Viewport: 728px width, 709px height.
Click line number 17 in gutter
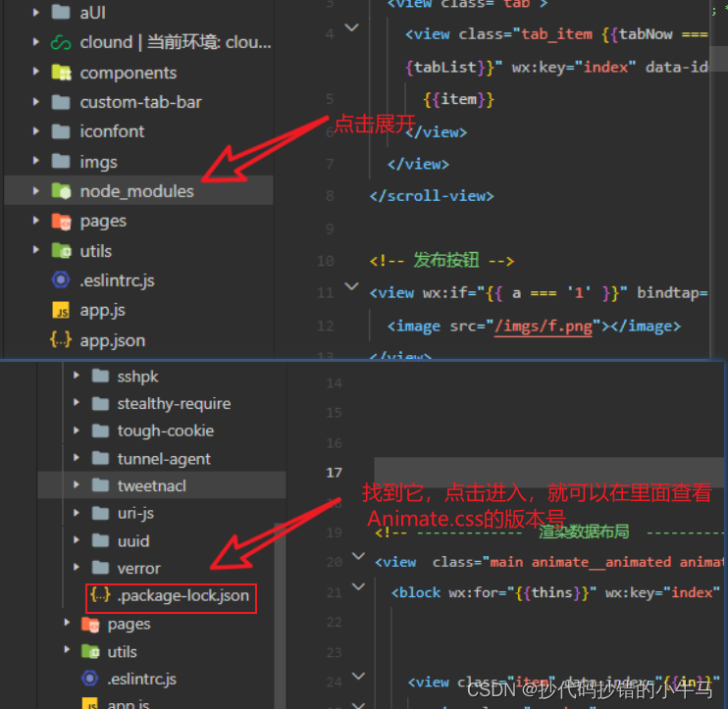coord(334,473)
